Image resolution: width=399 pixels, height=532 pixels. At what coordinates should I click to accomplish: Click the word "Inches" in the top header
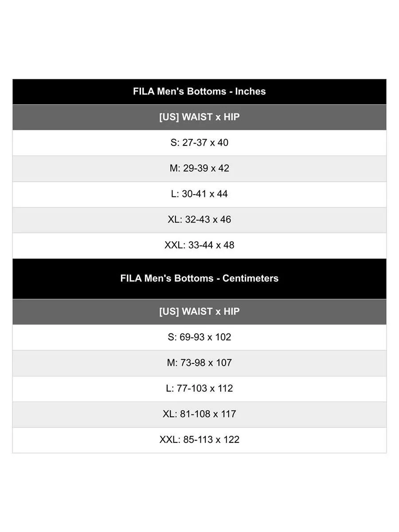pos(250,92)
